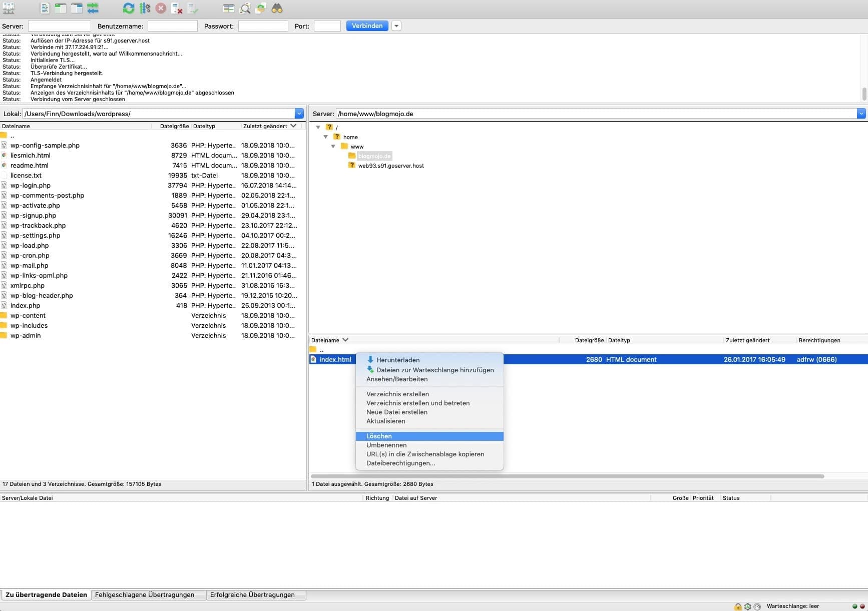The image size is (868, 611).
Task: Toggle the local directory tree view
Action: click(x=61, y=8)
